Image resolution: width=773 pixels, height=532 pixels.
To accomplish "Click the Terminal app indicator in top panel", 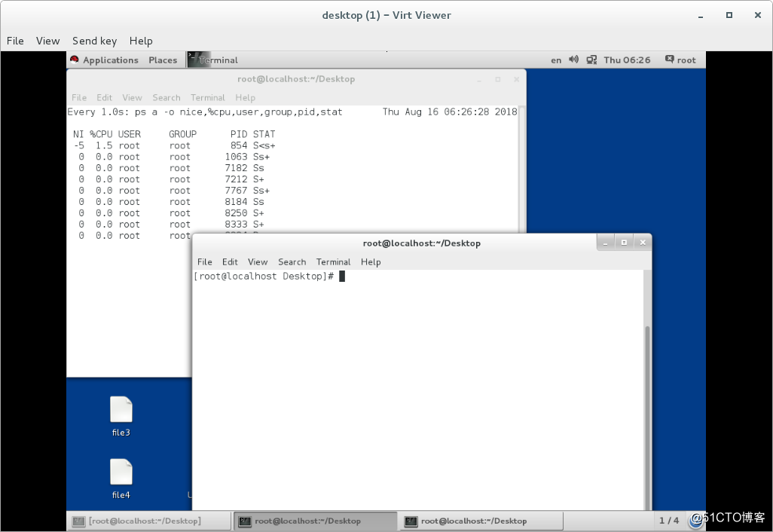I will pos(213,60).
